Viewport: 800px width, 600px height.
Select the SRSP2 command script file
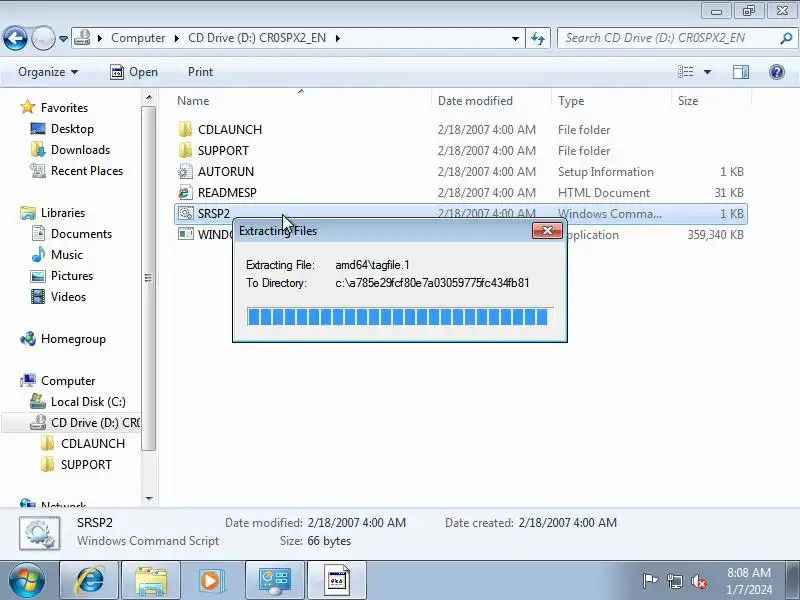pos(461,213)
